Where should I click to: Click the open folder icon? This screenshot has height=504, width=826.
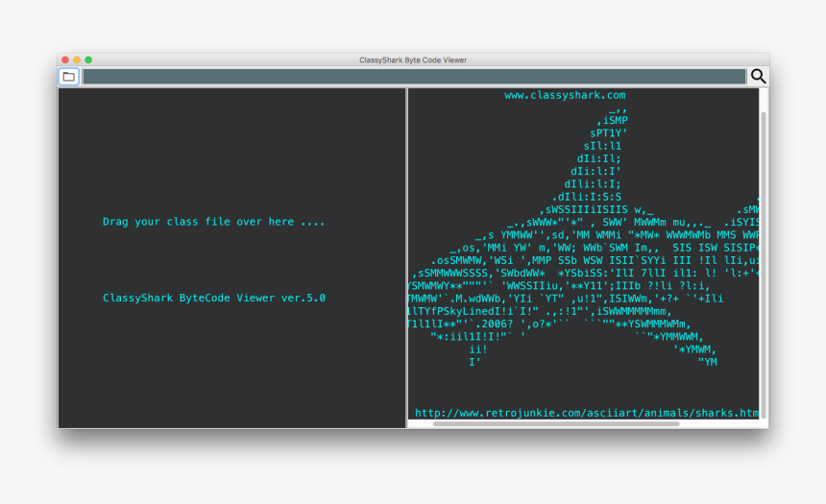[68, 77]
